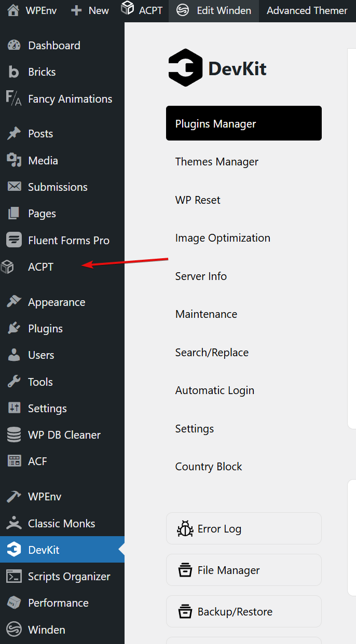Screen dimensions: 356x644
Task: Launch the File Manager button
Action: click(243, 570)
